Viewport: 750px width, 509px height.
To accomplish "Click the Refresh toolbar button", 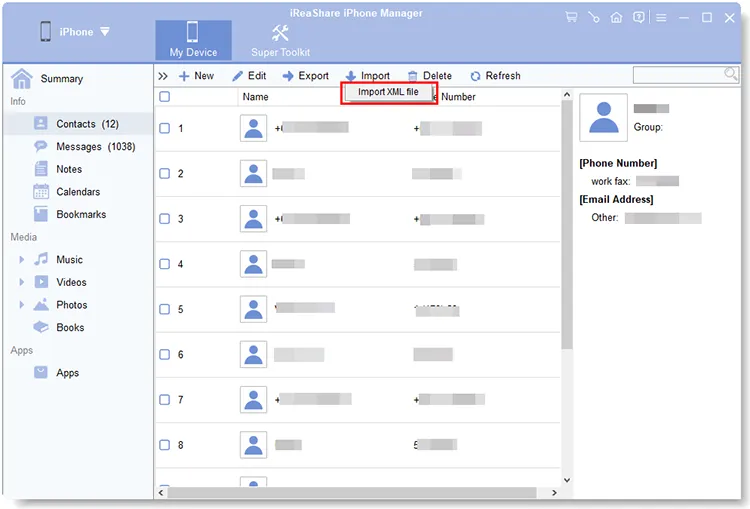I will pos(495,76).
